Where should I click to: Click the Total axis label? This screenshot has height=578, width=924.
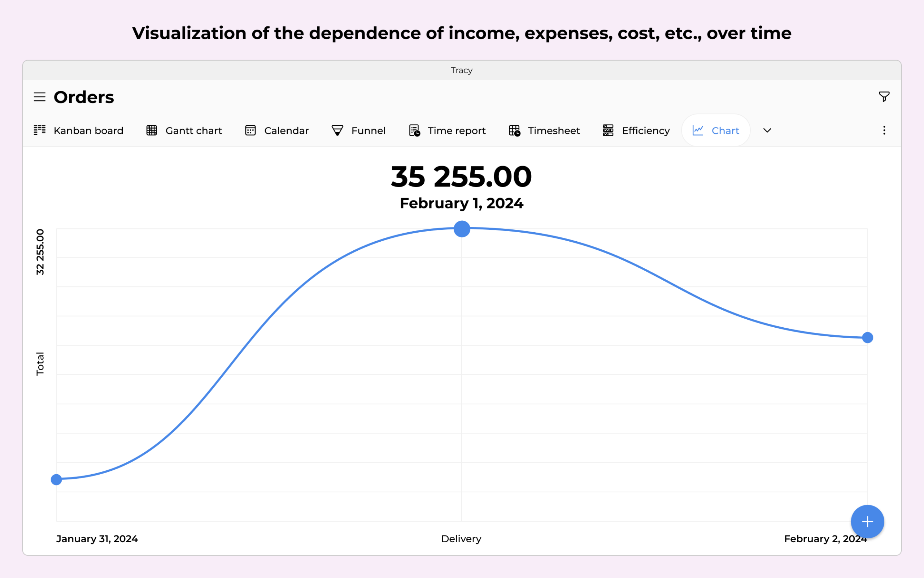pyautogui.click(x=40, y=363)
